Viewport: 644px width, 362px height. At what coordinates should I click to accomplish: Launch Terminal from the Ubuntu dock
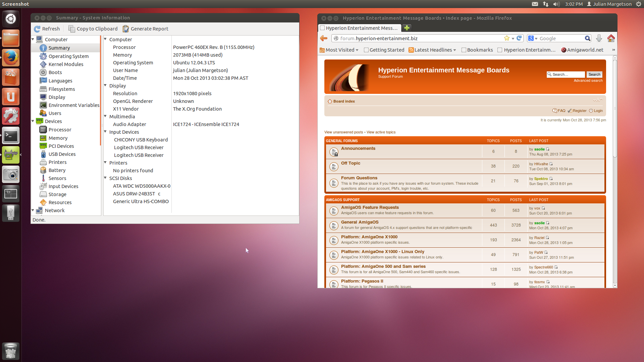pos(11,136)
